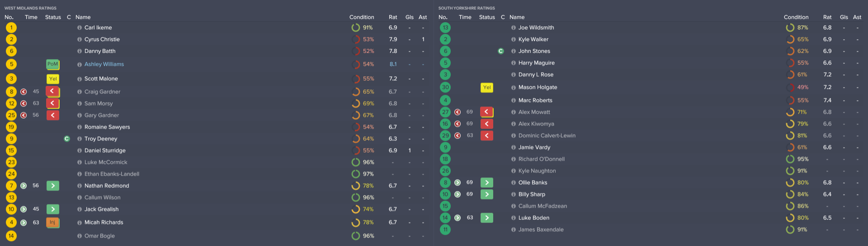Sort West Midlands ratings by Condition column
Viewport: 868px width, 246px height.
click(361, 17)
